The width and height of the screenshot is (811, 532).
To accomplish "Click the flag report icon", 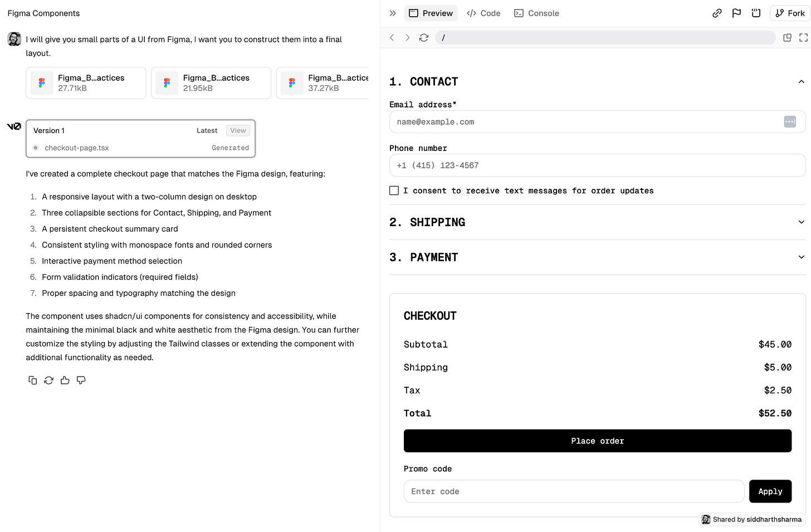I will pyautogui.click(x=736, y=13).
